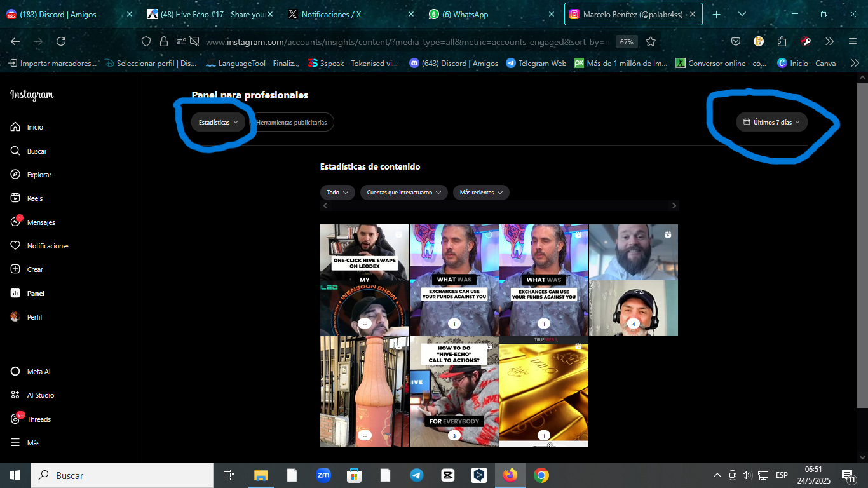
Task: Open Cuentas que interactuaron metric dropdown
Action: (403, 193)
